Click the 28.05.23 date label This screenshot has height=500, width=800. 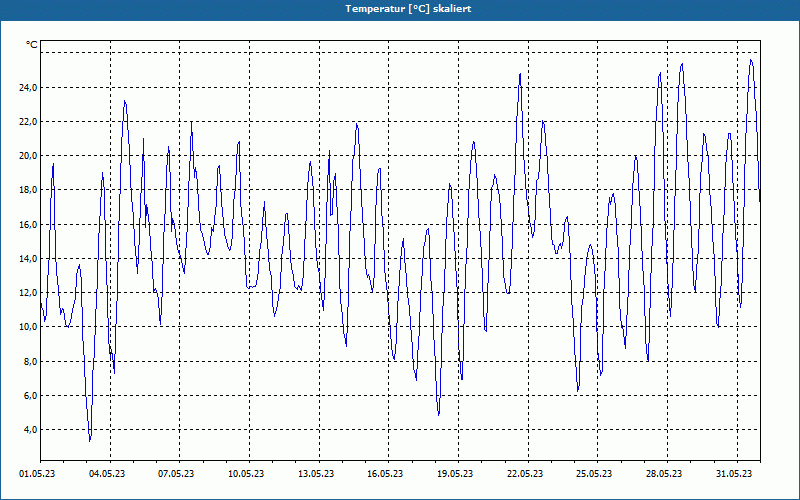pos(664,474)
